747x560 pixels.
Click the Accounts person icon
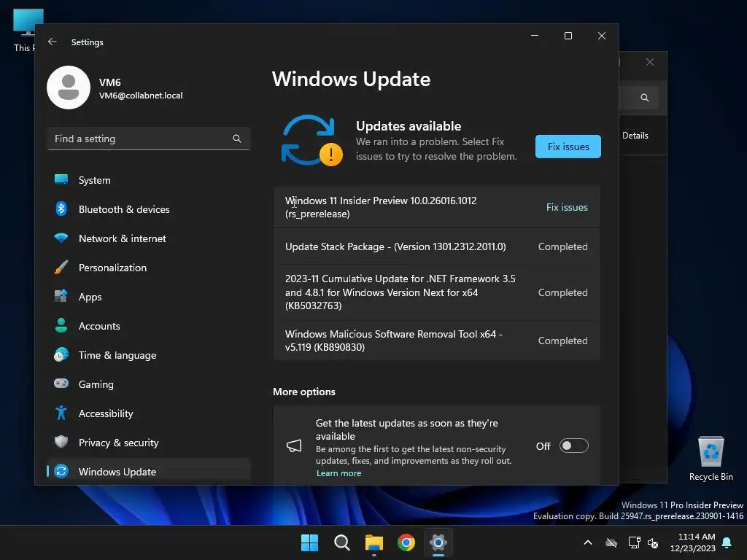pos(61,325)
